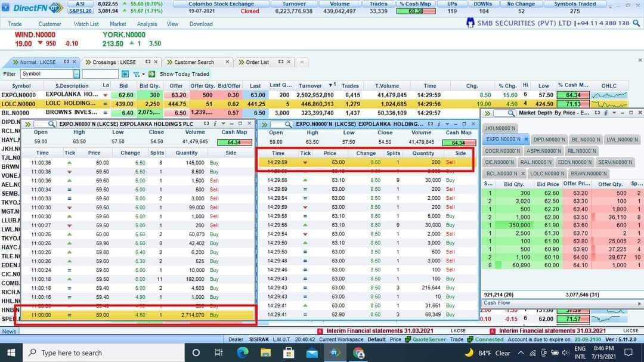Detach left EXPOLANKA HOLDINGS PLC window
Screen dimensions: 644x362
pos(206,123)
